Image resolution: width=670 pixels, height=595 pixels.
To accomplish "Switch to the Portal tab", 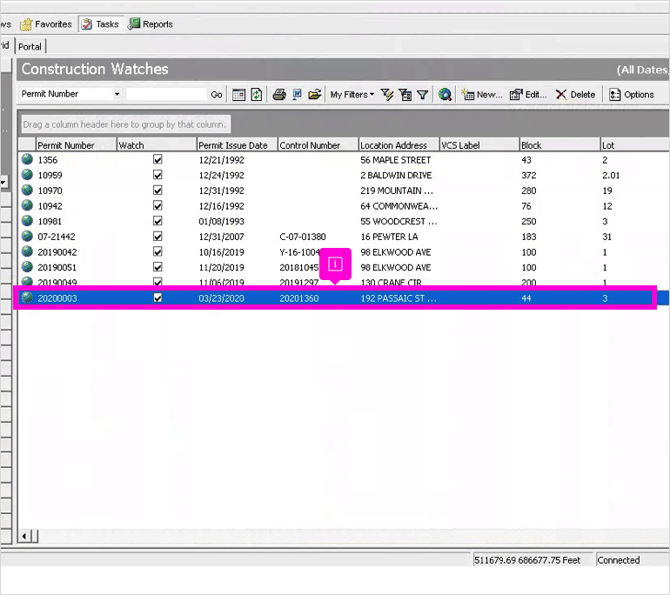I will click(x=30, y=47).
